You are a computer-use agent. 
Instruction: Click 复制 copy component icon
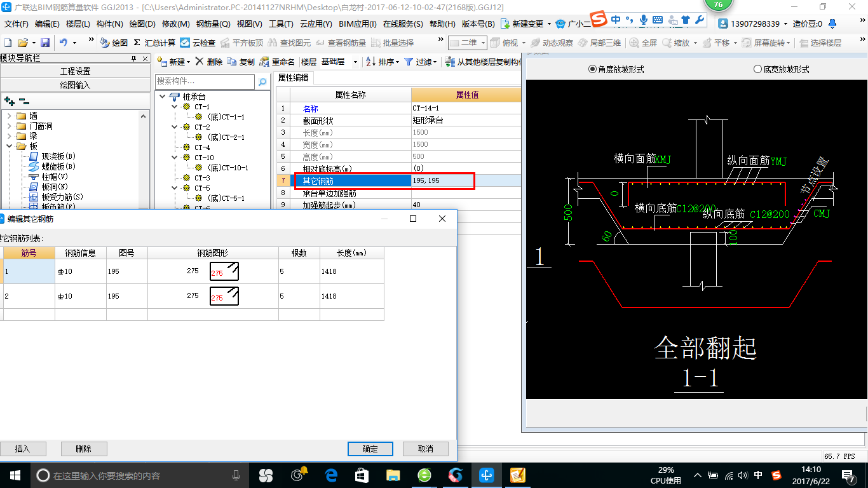click(x=232, y=62)
